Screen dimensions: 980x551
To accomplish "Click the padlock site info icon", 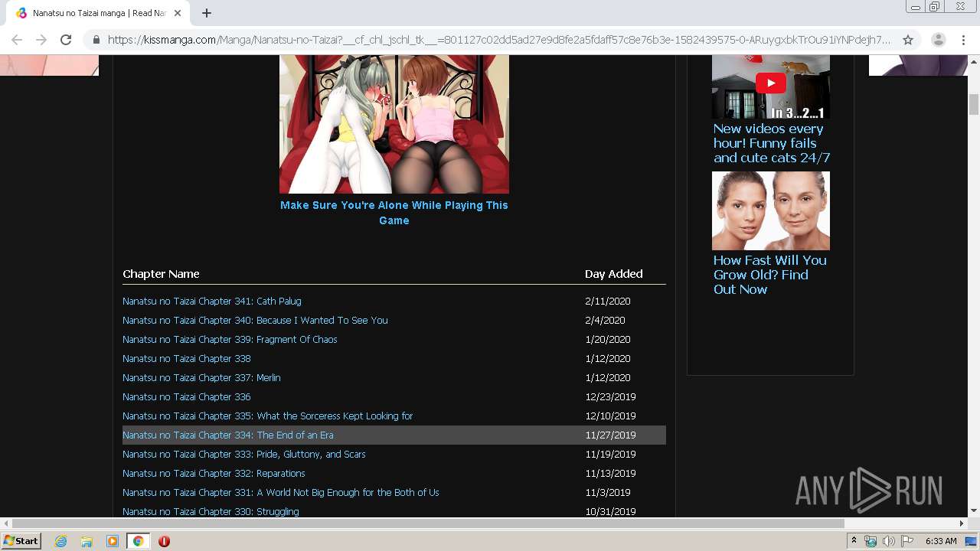I will click(96, 40).
